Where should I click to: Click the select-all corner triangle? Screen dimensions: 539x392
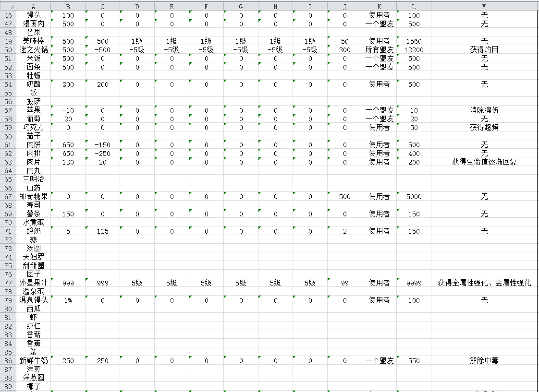tap(8, 6)
